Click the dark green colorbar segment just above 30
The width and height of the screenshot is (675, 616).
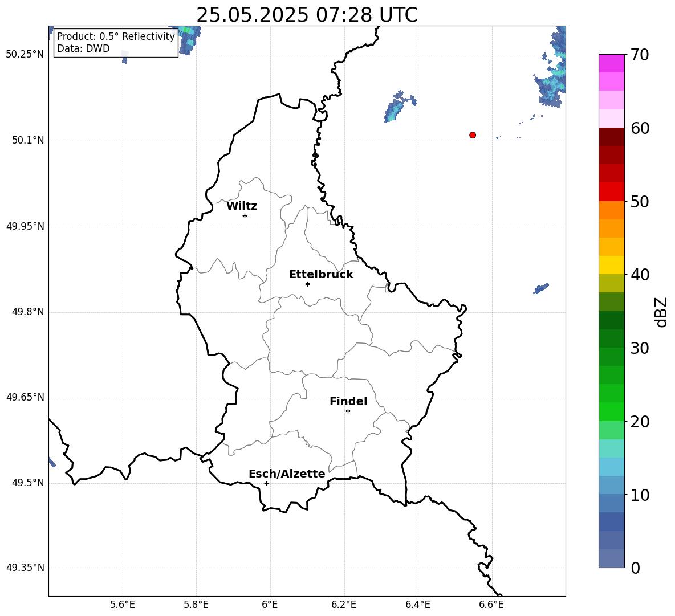pyautogui.click(x=612, y=338)
